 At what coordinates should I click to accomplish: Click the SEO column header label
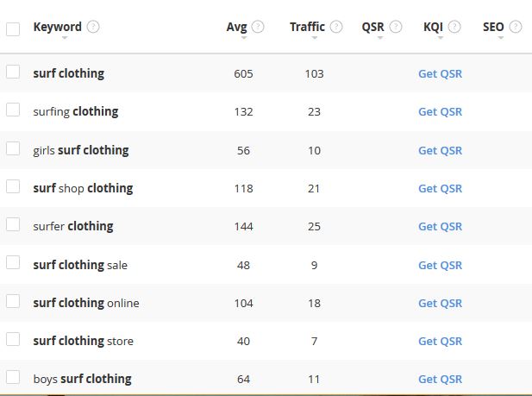pyautogui.click(x=493, y=27)
